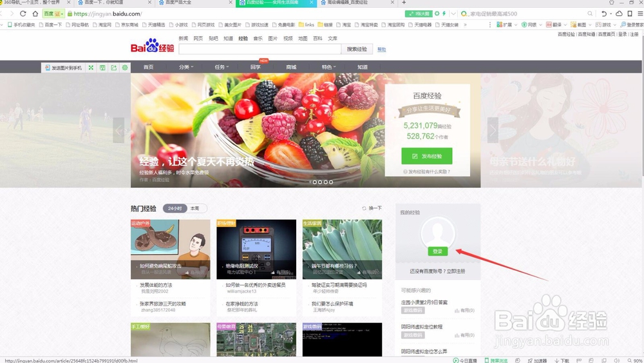644x363 pixels.
Task: Expand the 任务 navigation dropdown
Action: [222, 67]
